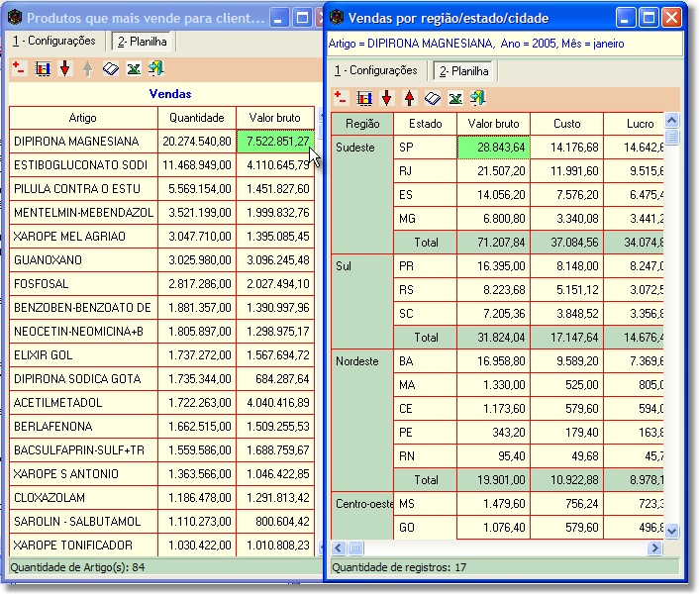Click the BA state cell
Image resolution: width=700 pixels, height=596 pixels.
(x=426, y=361)
